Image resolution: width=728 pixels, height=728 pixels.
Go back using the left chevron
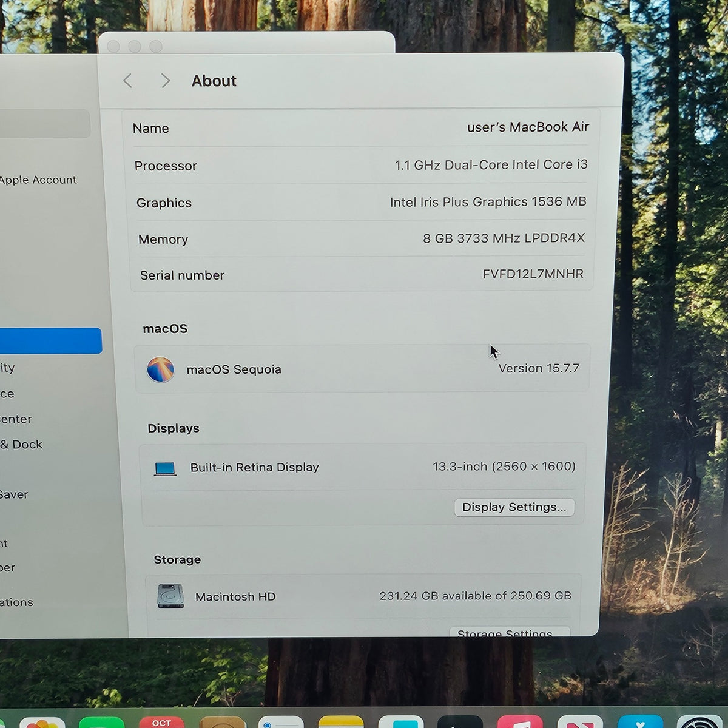point(127,81)
